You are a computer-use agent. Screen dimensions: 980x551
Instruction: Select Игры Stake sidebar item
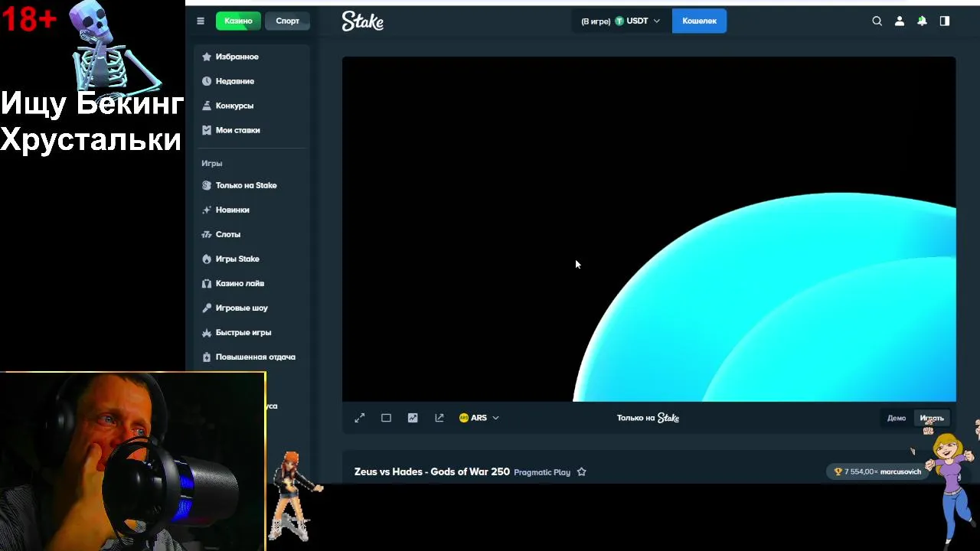point(252,259)
